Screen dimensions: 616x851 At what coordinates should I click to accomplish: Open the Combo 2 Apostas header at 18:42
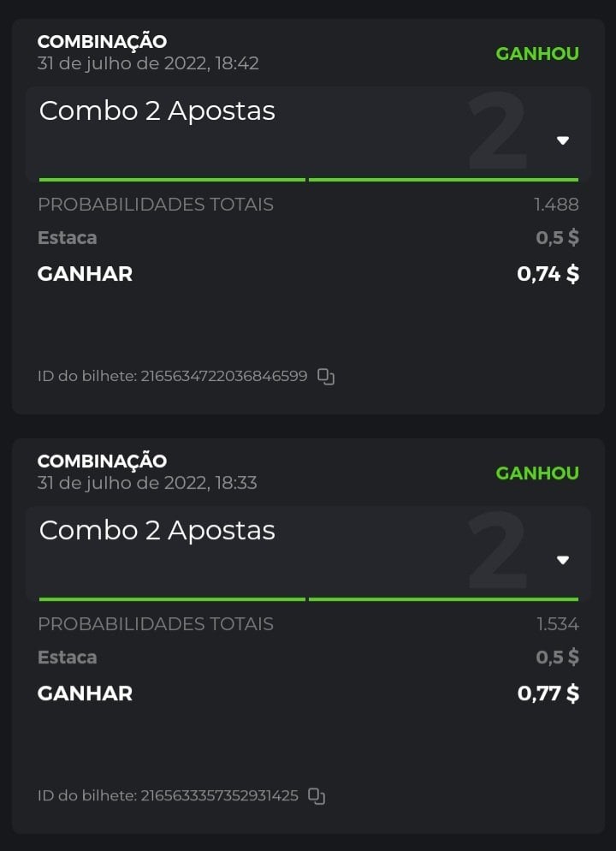click(x=157, y=111)
